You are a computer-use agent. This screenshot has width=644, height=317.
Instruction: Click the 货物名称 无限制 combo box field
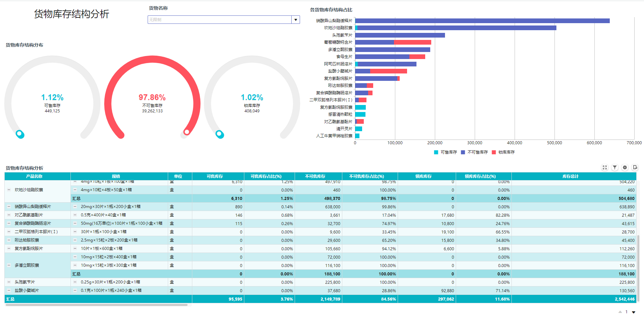pos(219,20)
